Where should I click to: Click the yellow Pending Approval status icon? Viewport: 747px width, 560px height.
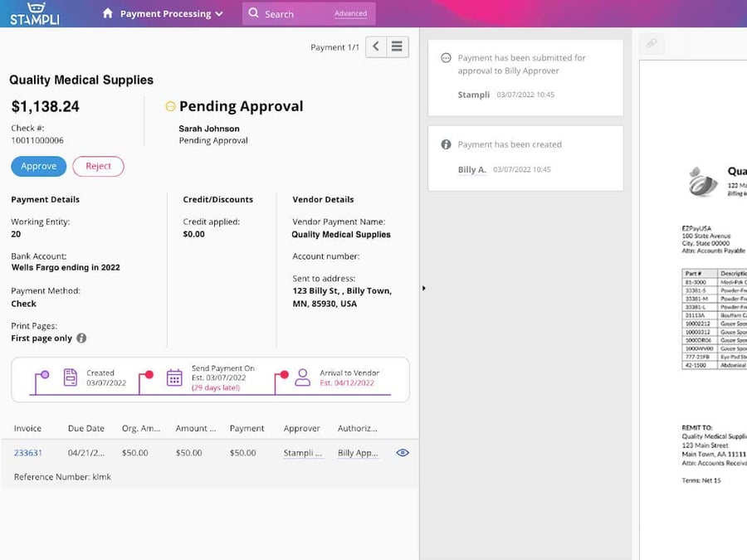tap(170, 106)
